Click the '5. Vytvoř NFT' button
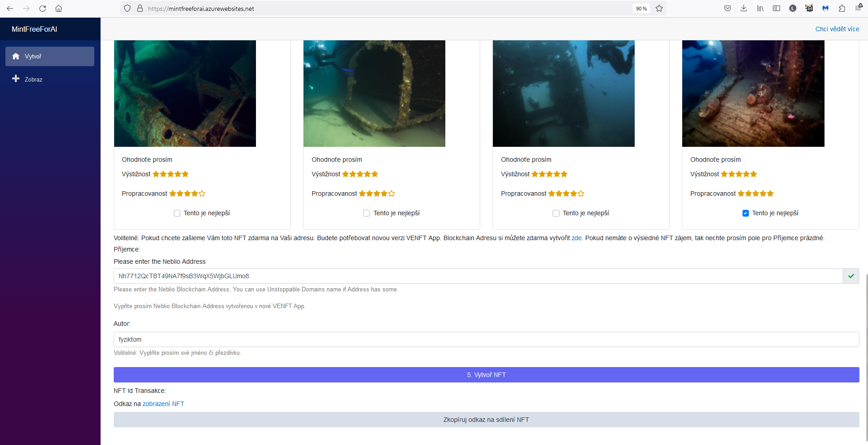 pos(486,375)
